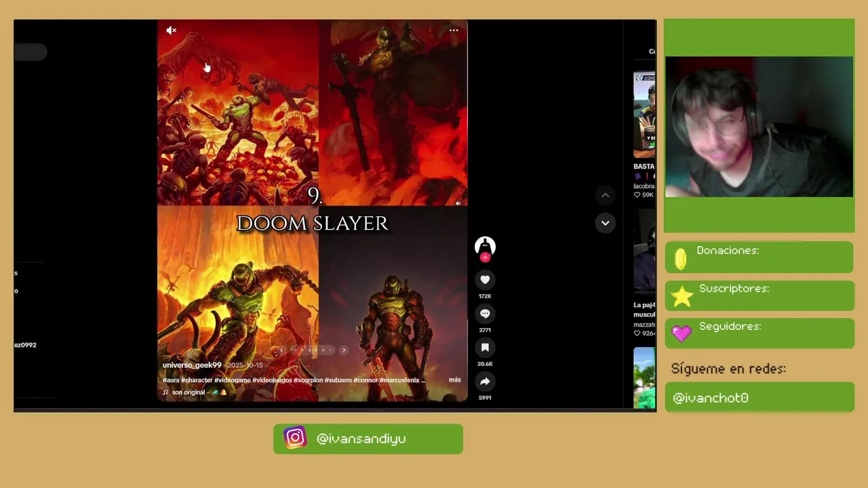Click the carousel page indicator dots

(313, 350)
